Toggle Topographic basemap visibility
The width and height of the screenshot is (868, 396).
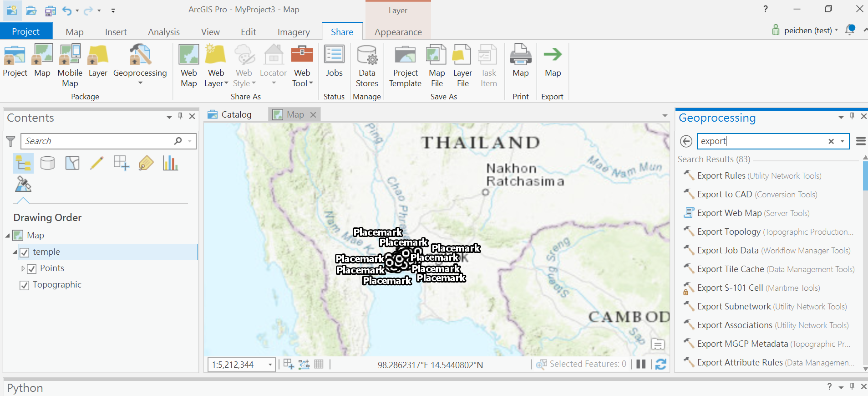tap(25, 285)
